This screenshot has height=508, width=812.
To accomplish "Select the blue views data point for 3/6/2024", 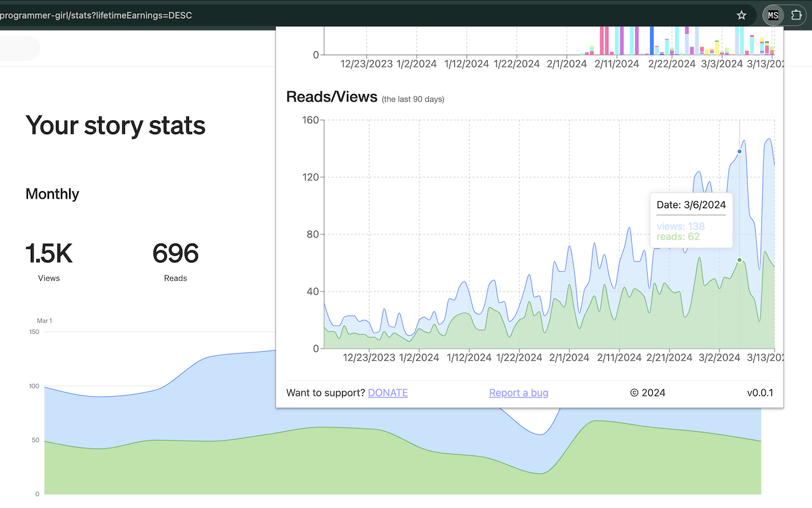I will [739, 152].
